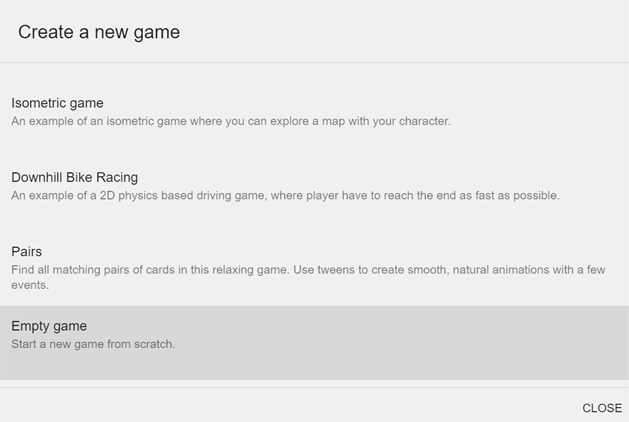Click the "Empty game" heading label
The width and height of the screenshot is (629, 422).
tap(49, 326)
